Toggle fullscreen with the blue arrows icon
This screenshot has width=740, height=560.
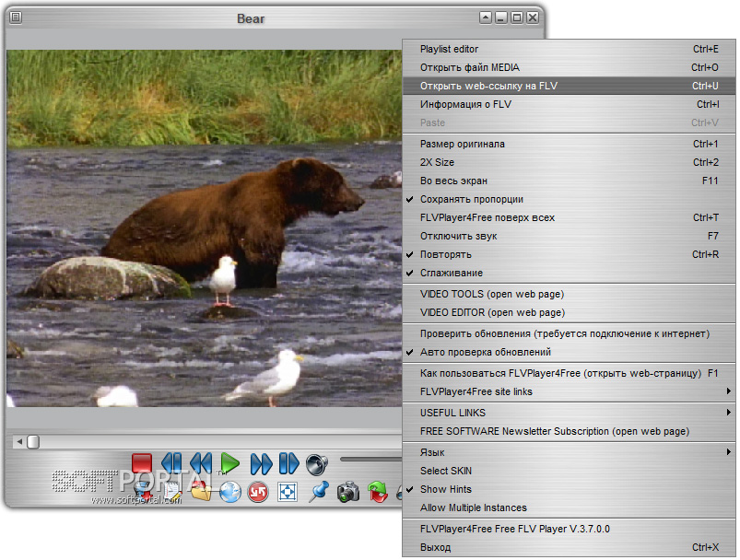click(288, 492)
